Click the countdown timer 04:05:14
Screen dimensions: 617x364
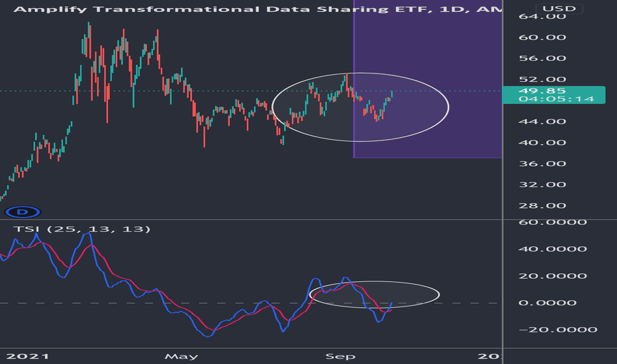pyautogui.click(x=556, y=99)
